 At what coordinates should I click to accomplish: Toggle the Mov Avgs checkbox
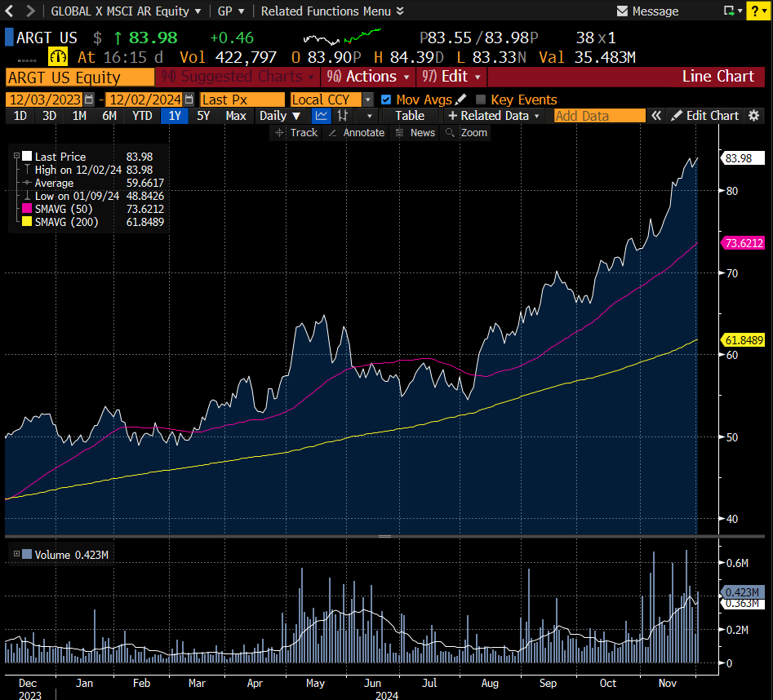tap(386, 100)
